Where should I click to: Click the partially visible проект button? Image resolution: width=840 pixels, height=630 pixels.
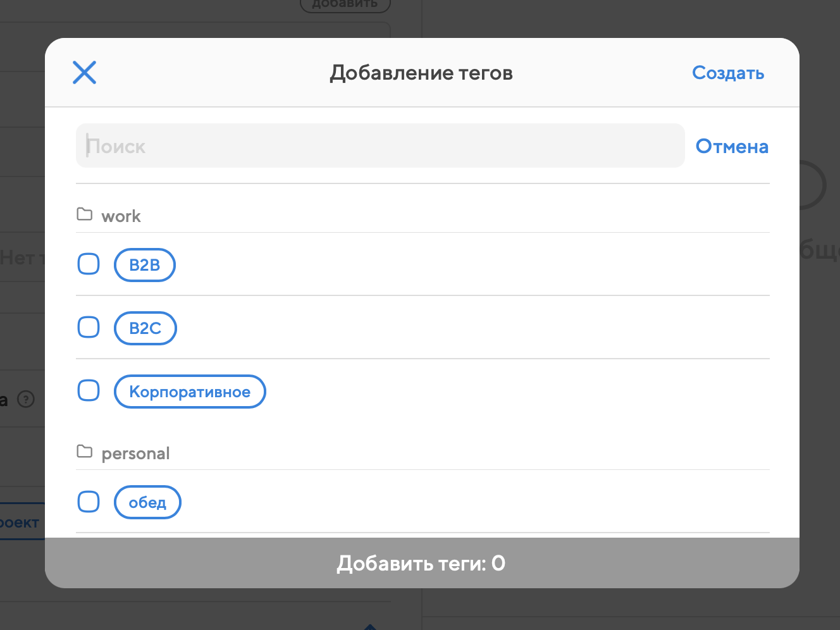(x=21, y=522)
